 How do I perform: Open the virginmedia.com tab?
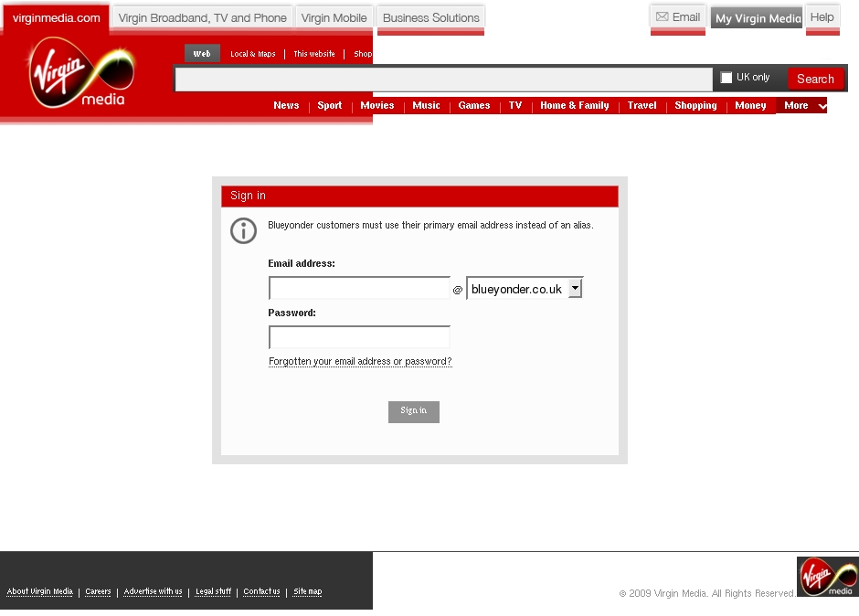[57, 18]
